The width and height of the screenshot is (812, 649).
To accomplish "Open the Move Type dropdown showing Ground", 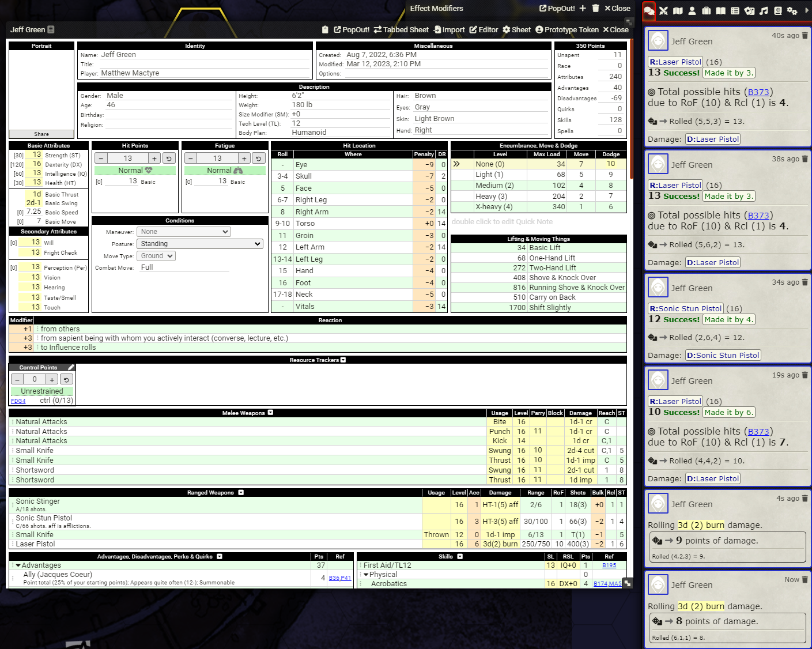I will 156,255.
